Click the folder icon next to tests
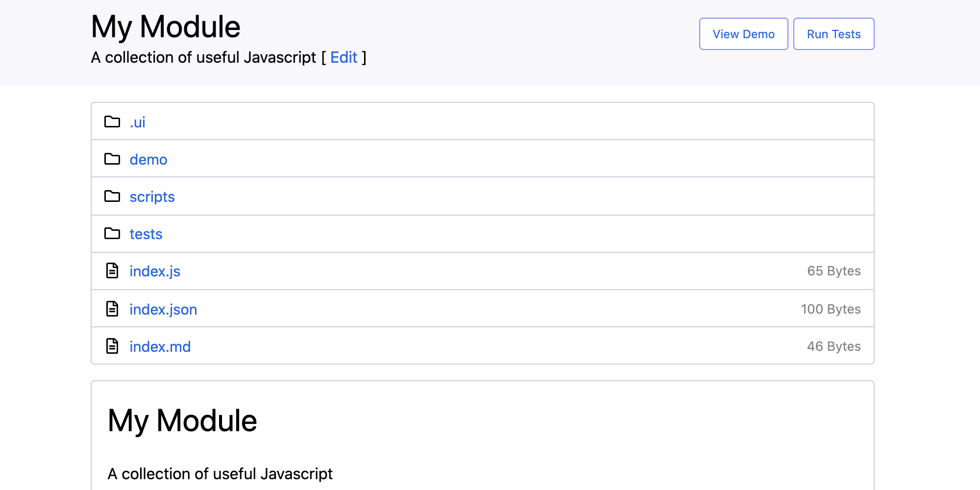This screenshot has height=490, width=980. click(112, 233)
